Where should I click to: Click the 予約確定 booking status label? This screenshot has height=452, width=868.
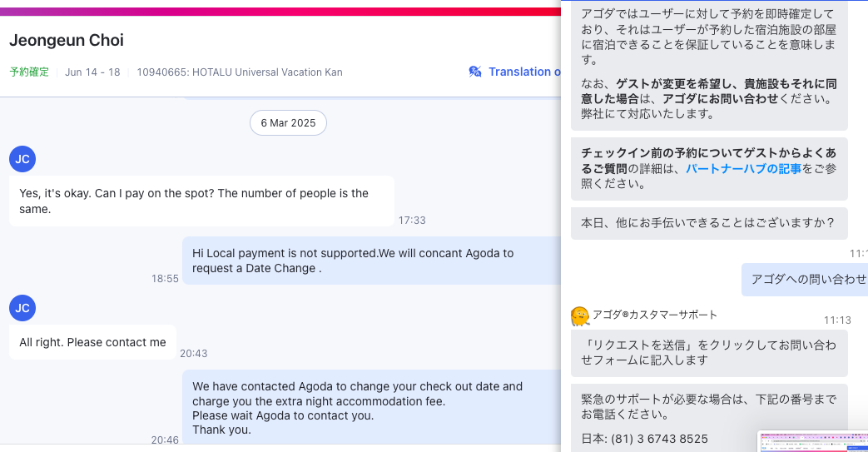pos(29,72)
